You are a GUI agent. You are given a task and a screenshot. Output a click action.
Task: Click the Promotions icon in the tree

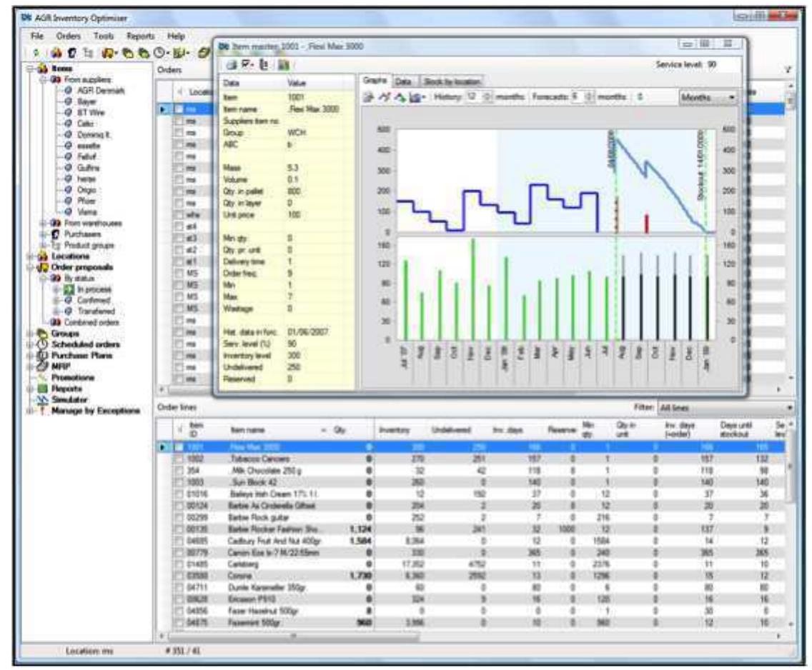click(x=43, y=378)
